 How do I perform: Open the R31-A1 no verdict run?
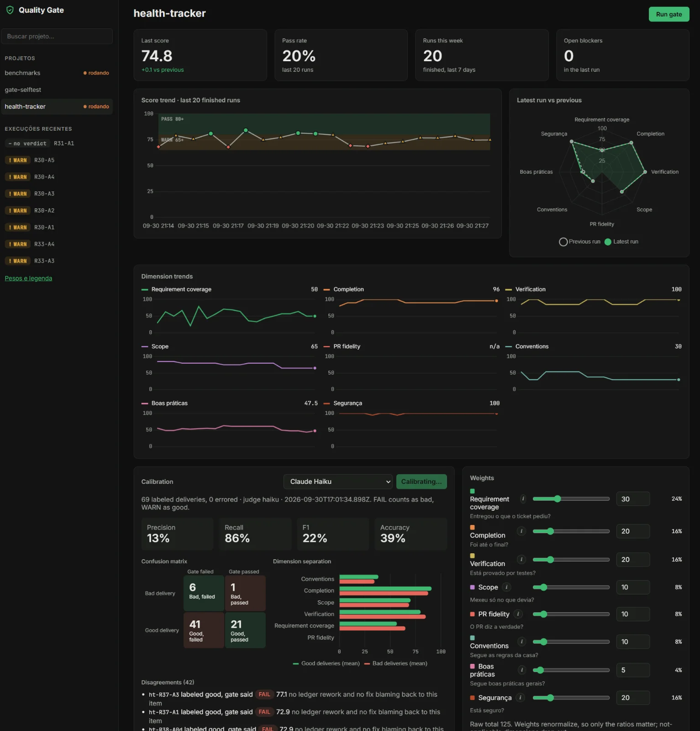pyautogui.click(x=57, y=143)
